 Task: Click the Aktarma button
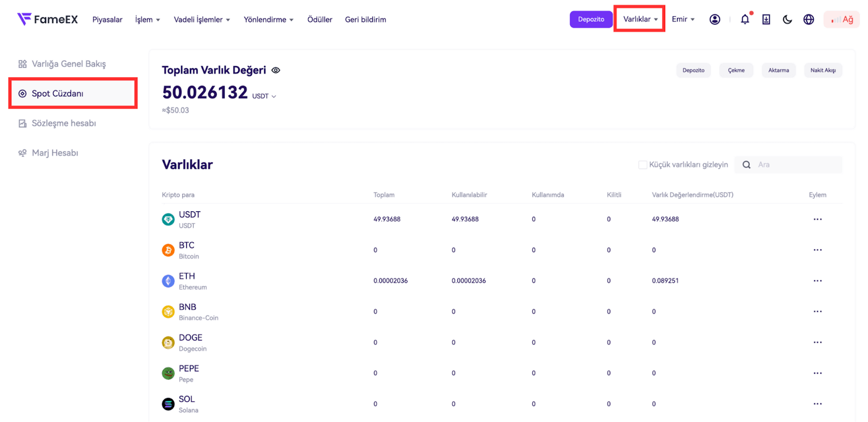click(x=778, y=70)
